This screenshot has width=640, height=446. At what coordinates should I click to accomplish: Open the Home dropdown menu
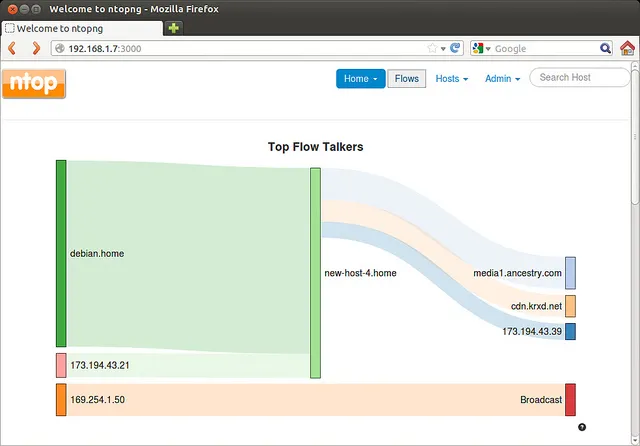(360, 79)
